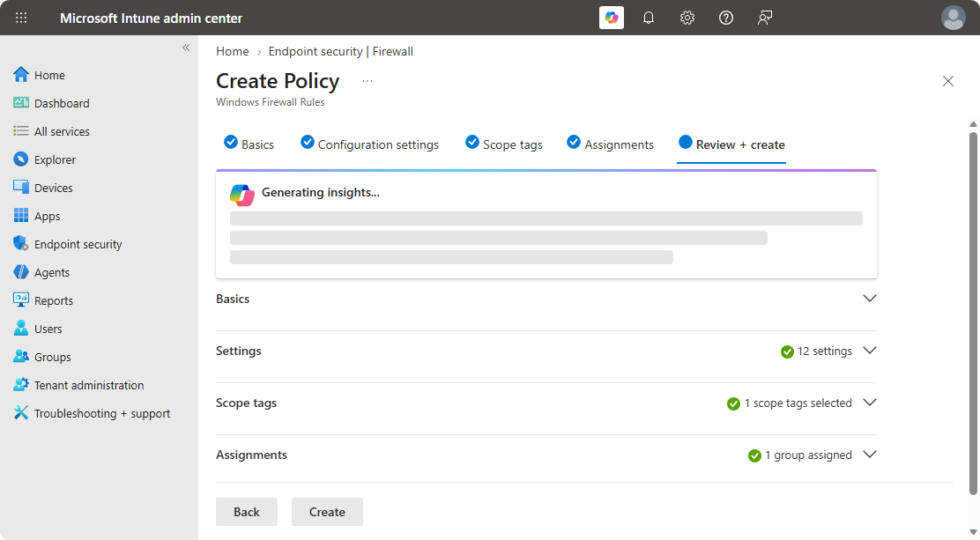Click the Tenant administration gear icon
The height and width of the screenshot is (540, 980).
click(20, 384)
